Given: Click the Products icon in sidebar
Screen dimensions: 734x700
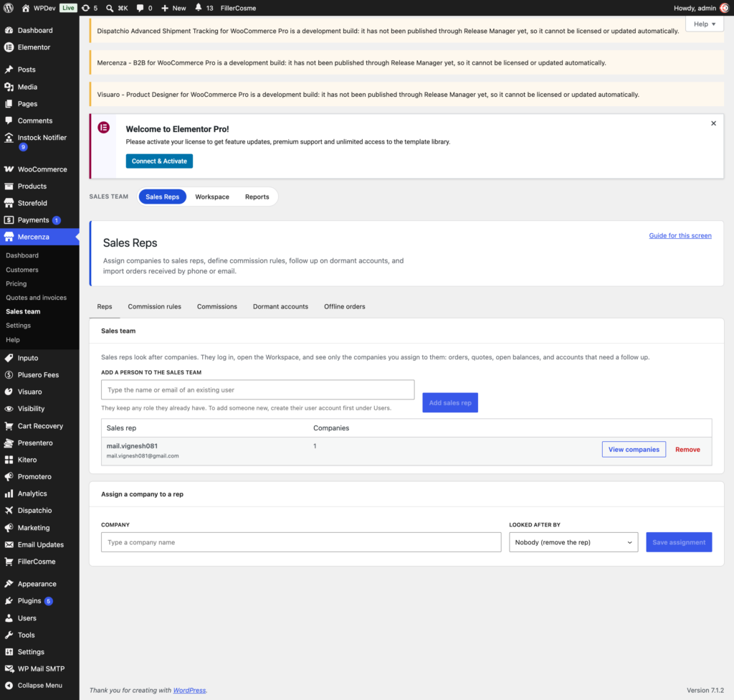Looking at the screenshot, I should coord(9,186).
